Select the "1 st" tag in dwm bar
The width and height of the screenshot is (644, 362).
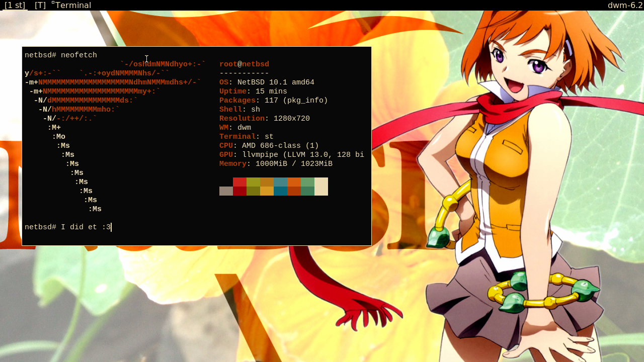tap(15, 5)
